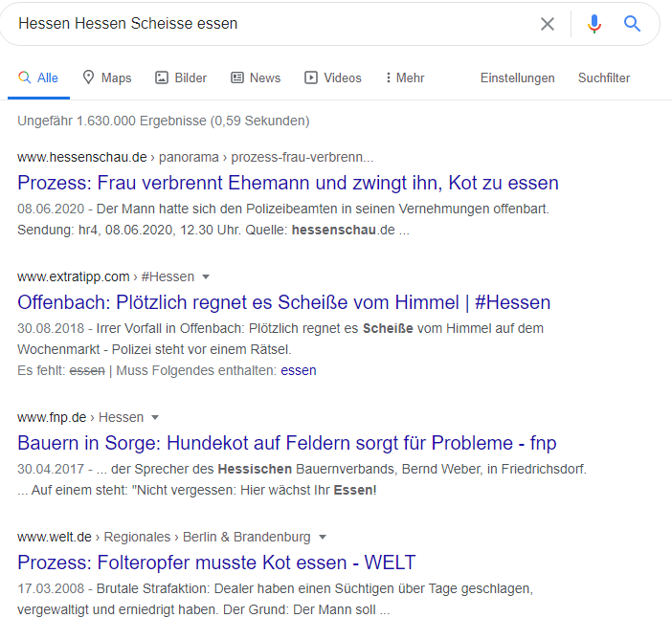Open the Prozess Folteropfer WELT result

tap(216, 563)
